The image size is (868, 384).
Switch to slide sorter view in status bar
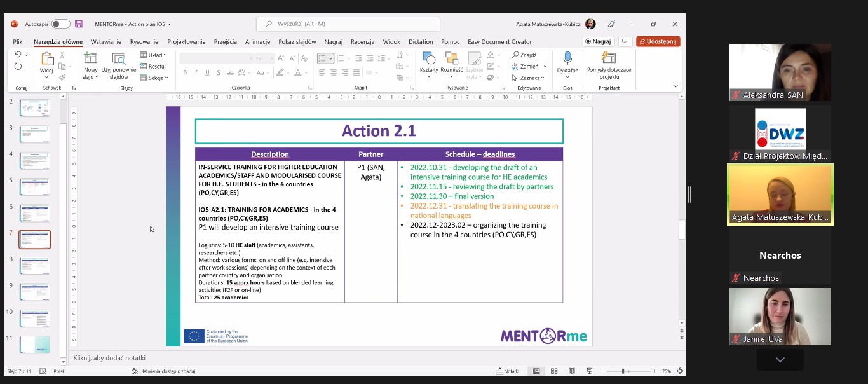tap(554, 371)
